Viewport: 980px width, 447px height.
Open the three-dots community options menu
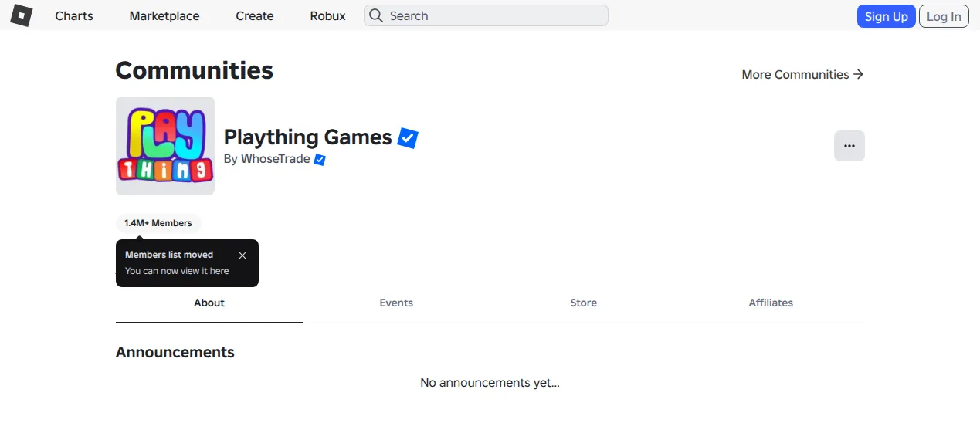point(849,146)
